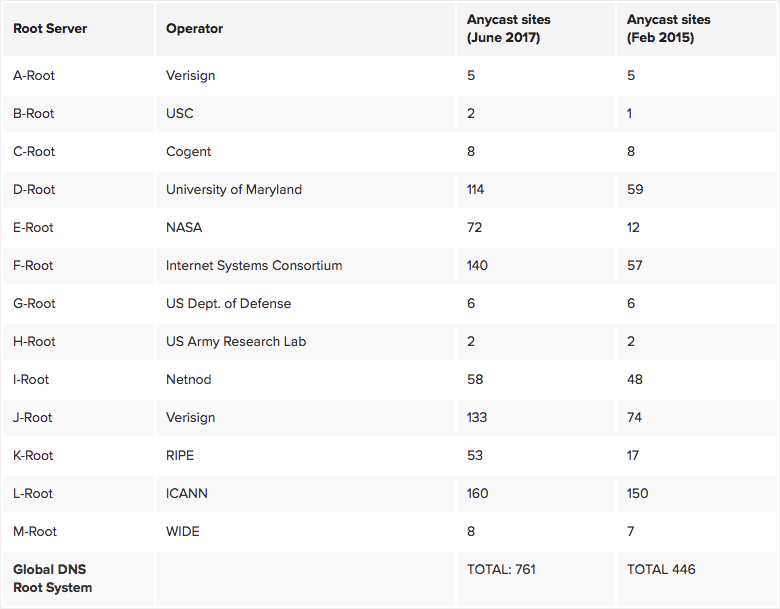
Task: Click the M-Root row label
Action: (35, 531)
